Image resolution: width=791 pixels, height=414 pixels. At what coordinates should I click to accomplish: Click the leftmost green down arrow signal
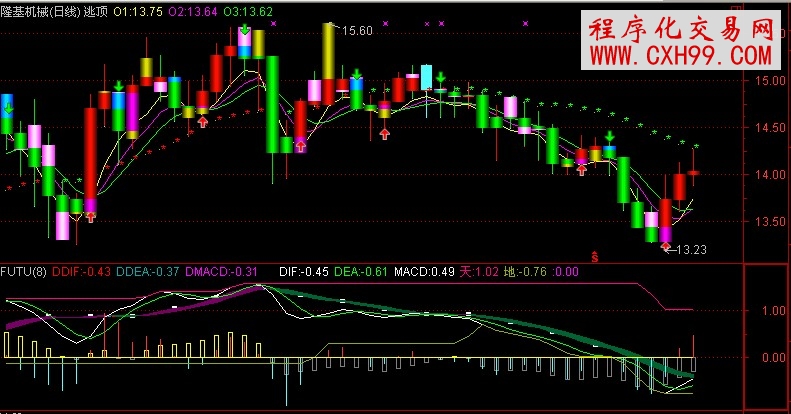tap(8, 108)
